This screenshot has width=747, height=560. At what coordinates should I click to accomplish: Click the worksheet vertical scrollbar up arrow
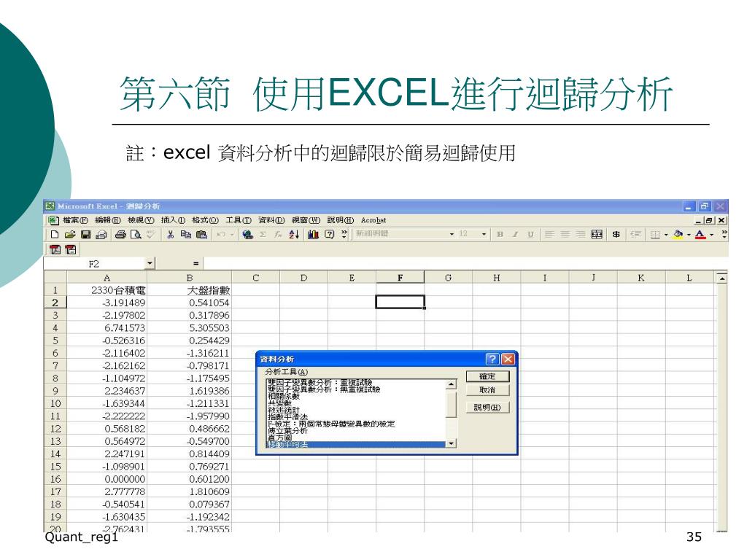click(x=722, y=278)
